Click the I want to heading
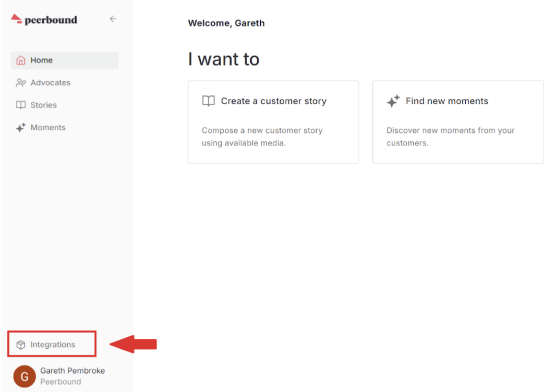Screen dimensions: 558x392 (224, 59)
